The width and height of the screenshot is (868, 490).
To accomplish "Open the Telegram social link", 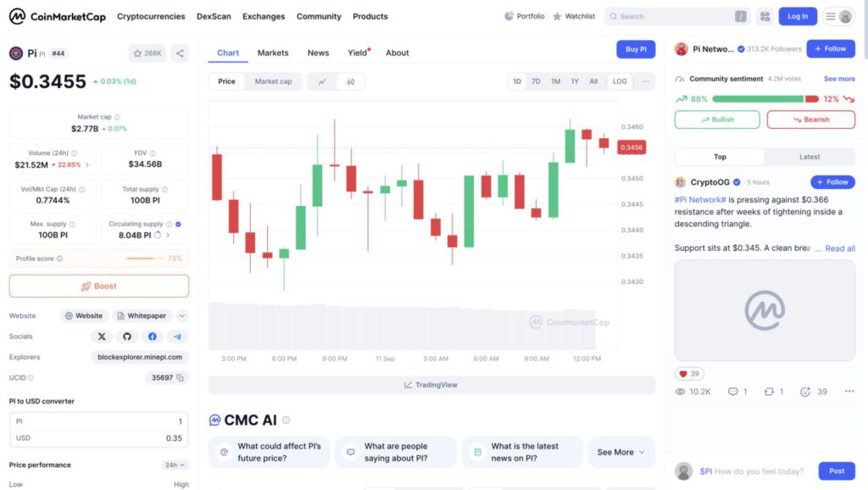I will point(178,337).
